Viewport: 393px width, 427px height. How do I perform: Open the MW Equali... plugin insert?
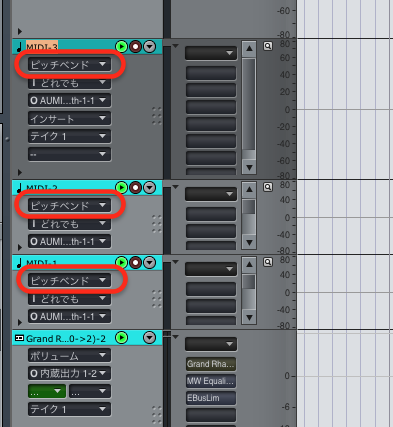point(211,381)
